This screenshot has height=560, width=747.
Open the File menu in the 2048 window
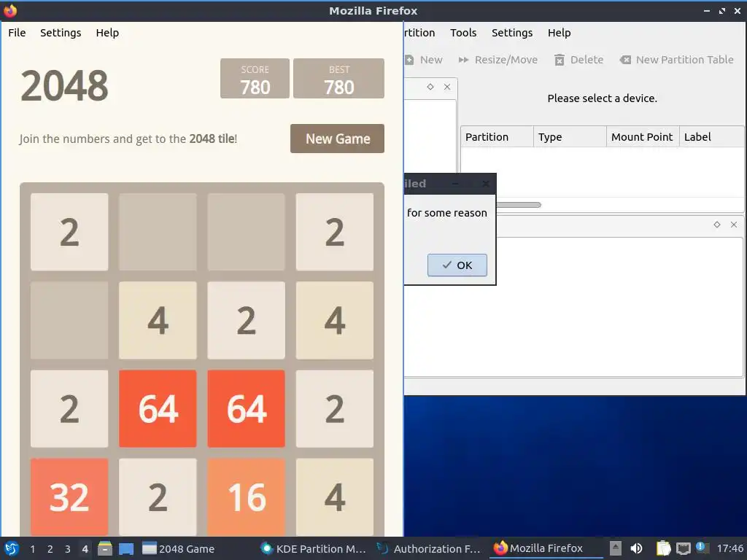click(x=17, y=33)
